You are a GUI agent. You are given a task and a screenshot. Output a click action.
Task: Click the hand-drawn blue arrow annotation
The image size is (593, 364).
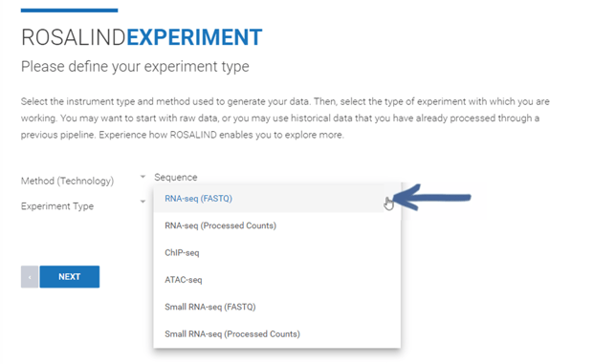[x=432, y=197]
